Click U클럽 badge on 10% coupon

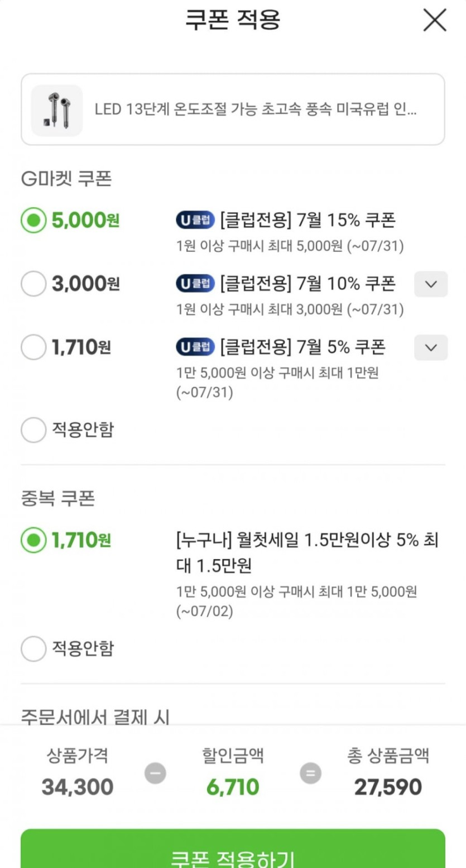(195, 284)
